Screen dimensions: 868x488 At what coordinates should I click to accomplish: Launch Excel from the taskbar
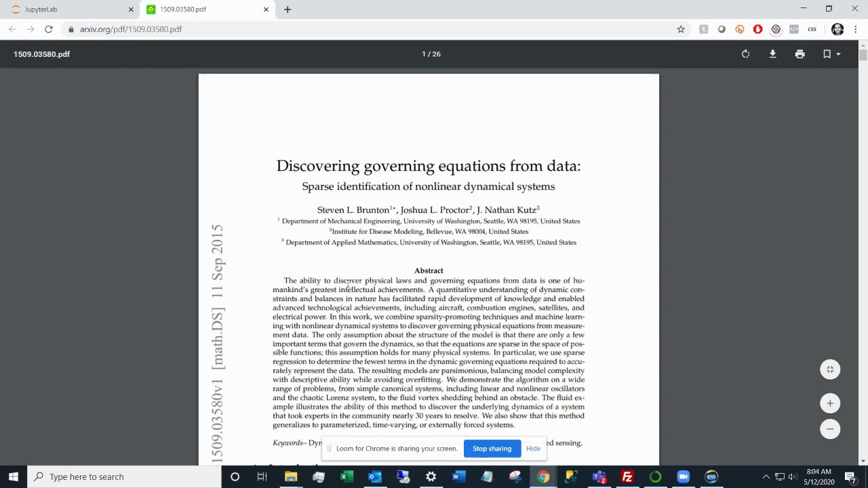(x=347, y=476)
